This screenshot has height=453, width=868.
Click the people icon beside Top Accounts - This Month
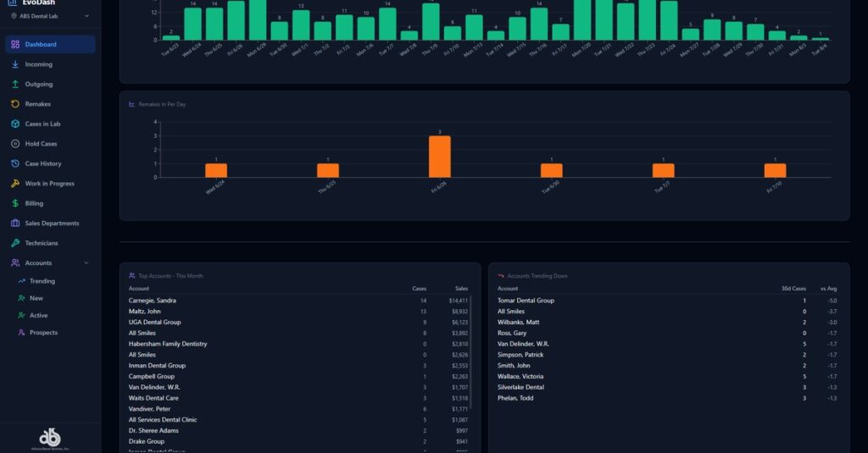[x=131, y=275]
